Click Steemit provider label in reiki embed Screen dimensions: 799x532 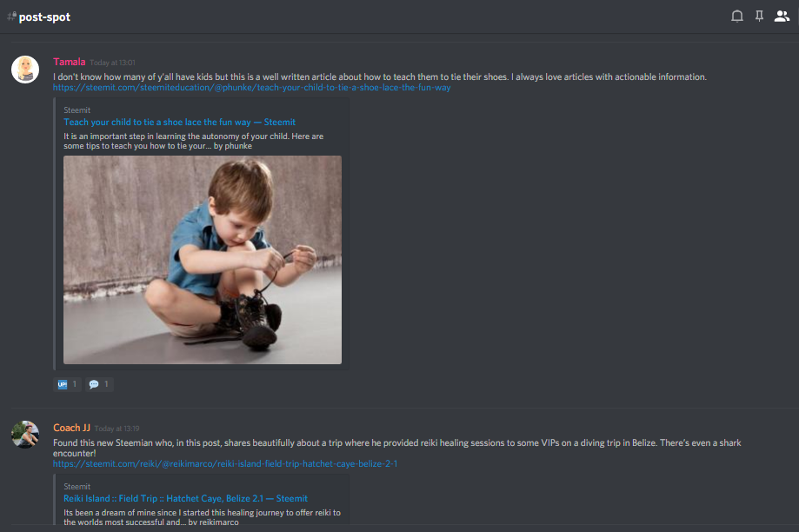click(x=77, y=487)
